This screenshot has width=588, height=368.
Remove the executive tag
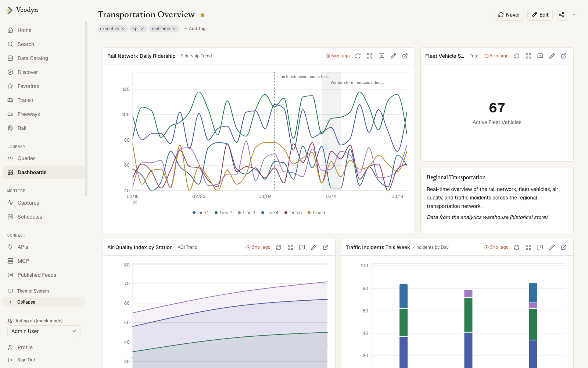tap(123, 29)
